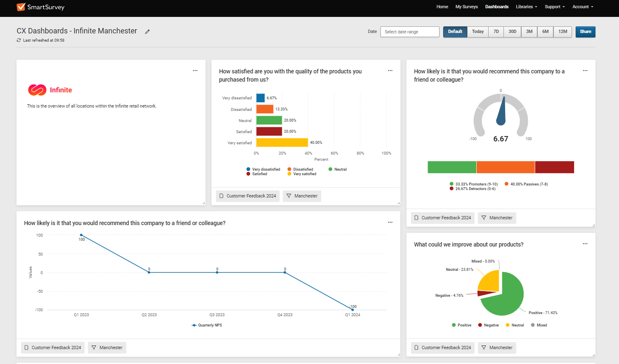619x364 pixels.
Task: Open the three-dot menu on Infinite logo widget
Action: pos(195,71)
